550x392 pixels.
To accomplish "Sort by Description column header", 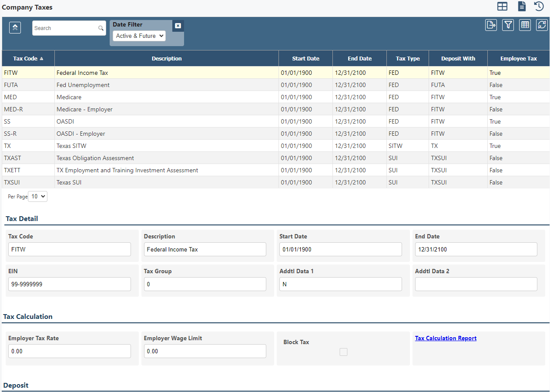I will [x=167, y=58].
